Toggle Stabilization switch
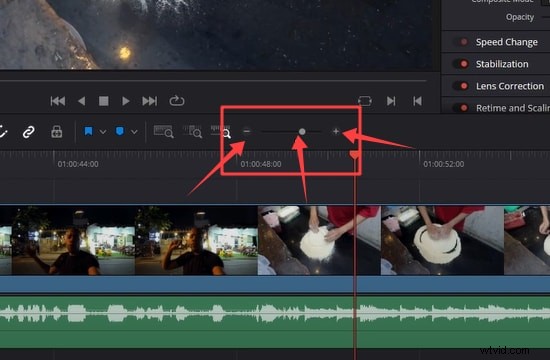550x360 pixels. tap(462, 64)
